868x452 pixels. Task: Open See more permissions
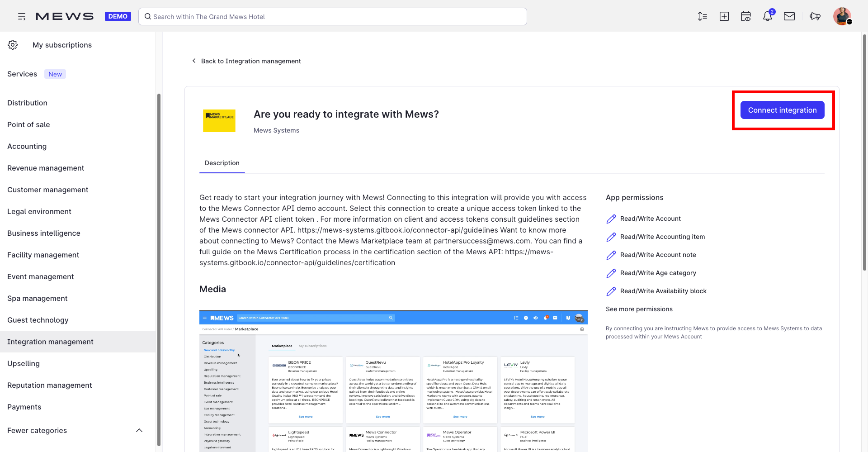point(639,309)
